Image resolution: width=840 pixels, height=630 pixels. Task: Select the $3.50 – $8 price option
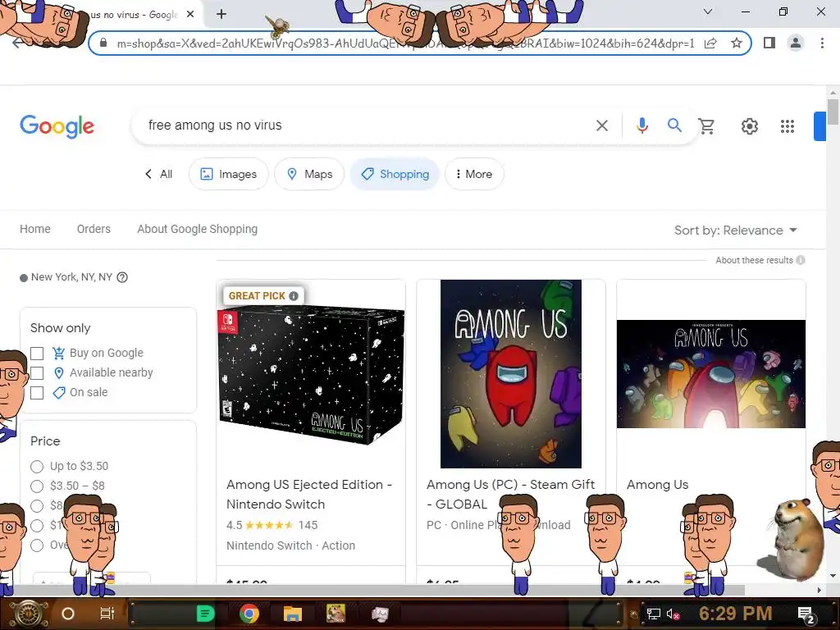(37, 486)
